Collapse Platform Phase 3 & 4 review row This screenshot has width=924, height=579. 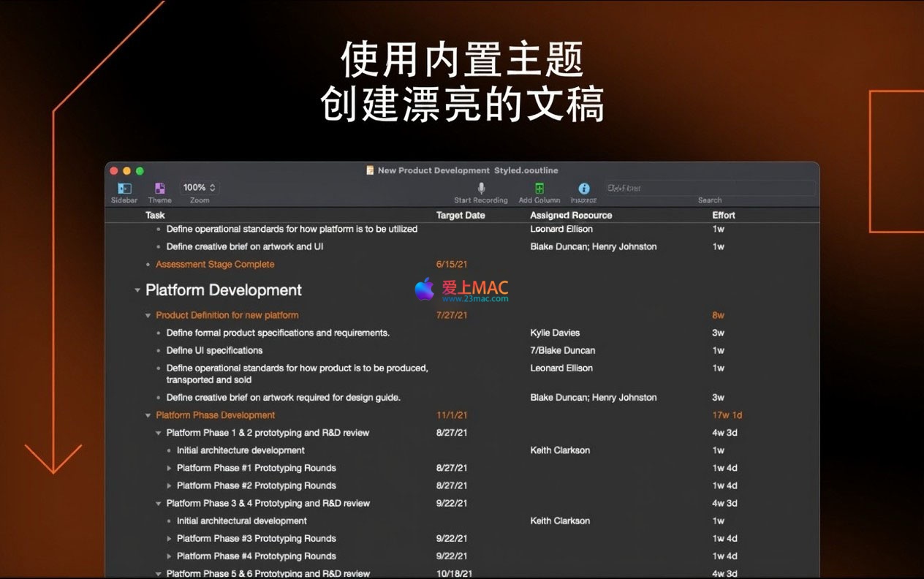(x=159, y=504)
